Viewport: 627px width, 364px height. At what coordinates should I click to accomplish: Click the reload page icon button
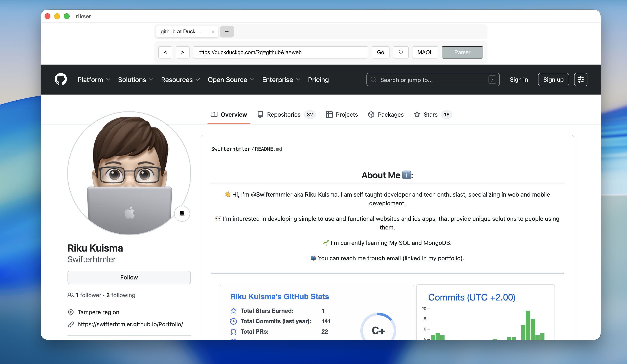click(401, 52)
